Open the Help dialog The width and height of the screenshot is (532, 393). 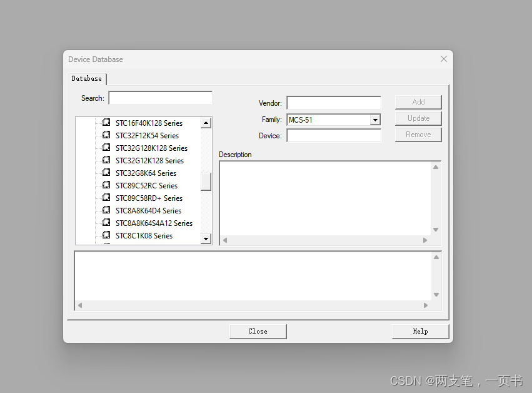[419, 331]
